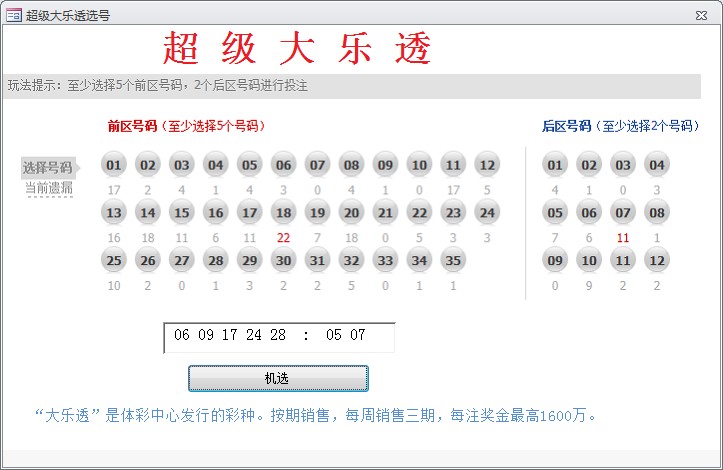Choose back zone ball 12
The image size is (723, 470).
(x=657, y=260)
